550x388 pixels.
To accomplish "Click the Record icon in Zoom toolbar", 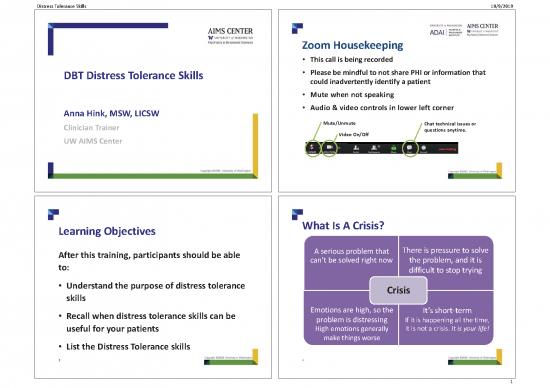I will 424,148.
